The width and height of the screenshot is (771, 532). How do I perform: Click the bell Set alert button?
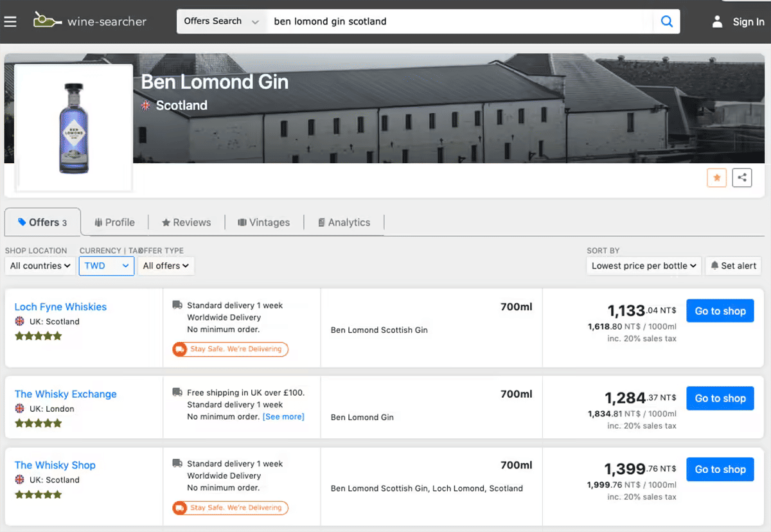click(x=733, y=265)
